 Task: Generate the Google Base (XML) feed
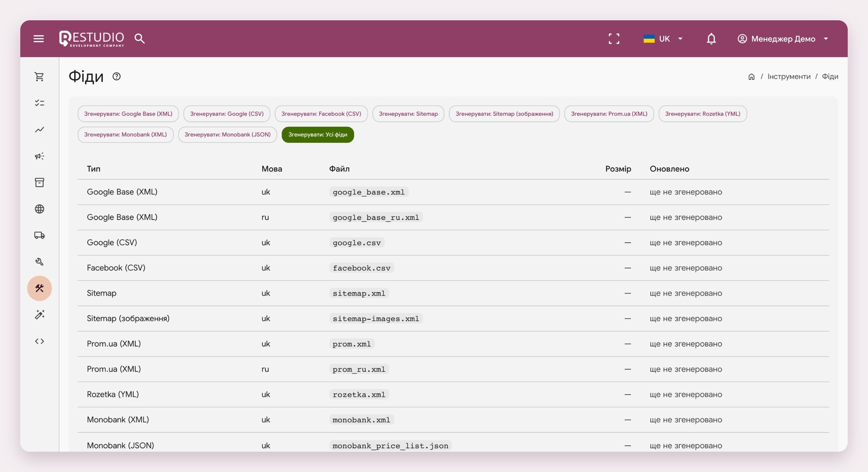point(128,114)
